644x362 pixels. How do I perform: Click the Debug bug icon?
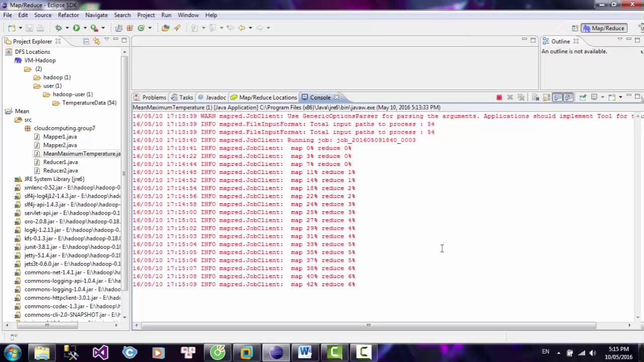[58, 28]
